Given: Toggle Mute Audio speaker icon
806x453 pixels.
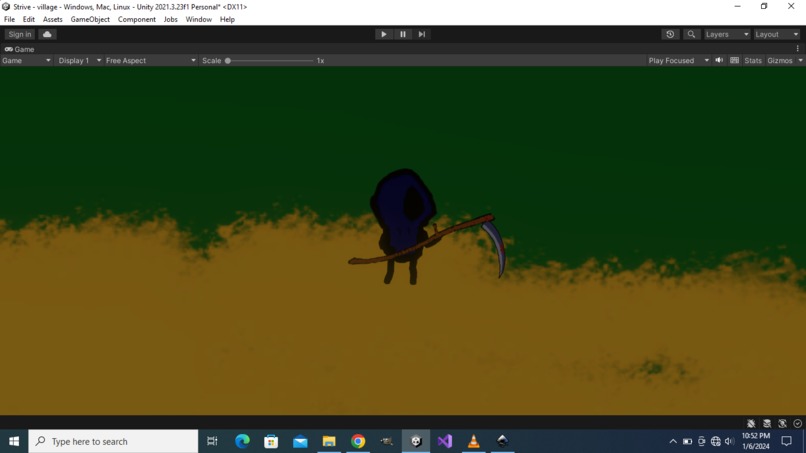Looking at the screenshot, I should (x=719, y=60).
